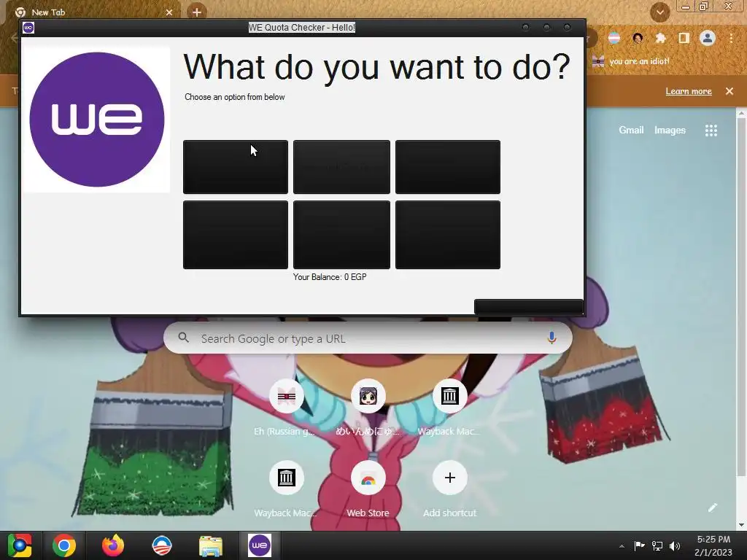This screenshot has width=747, height=560.
Task: Click the black option button under the mouse cursor
Action: click(236, 167)
